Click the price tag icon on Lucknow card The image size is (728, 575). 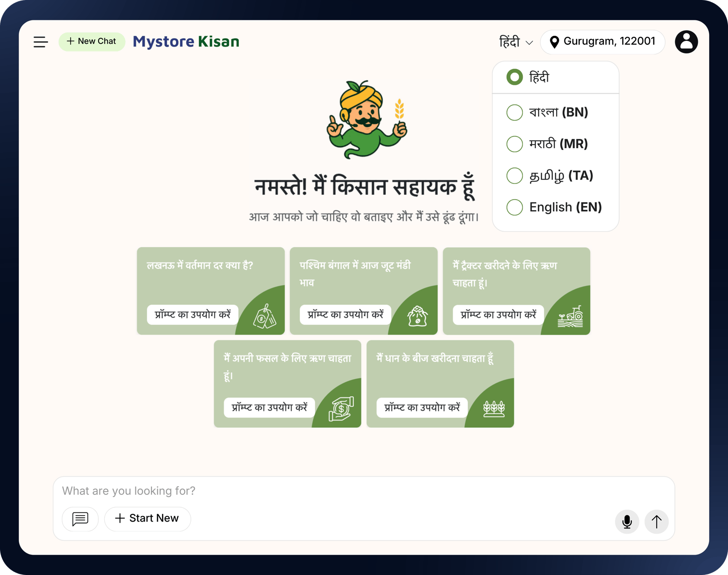click(264, 317)
